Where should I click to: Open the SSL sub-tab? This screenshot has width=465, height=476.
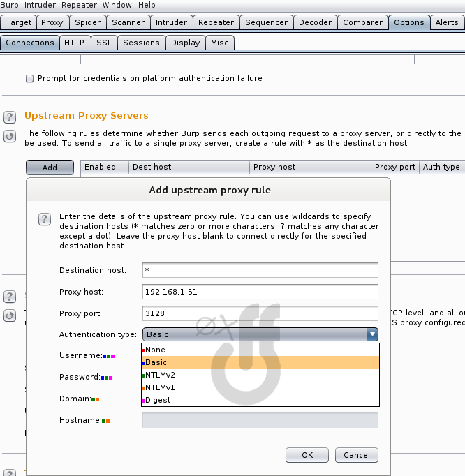pyautogui.click(x=104, y=43)
